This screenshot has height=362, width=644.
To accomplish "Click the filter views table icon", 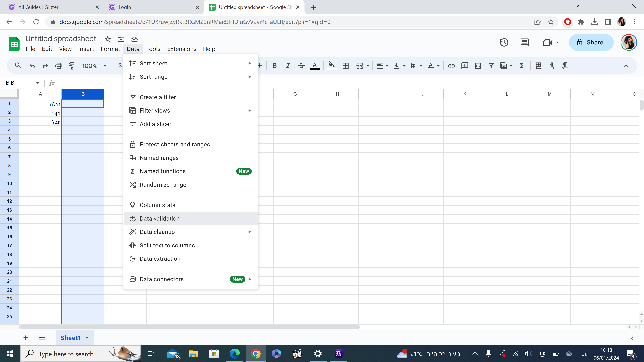I will coord(503,66).
